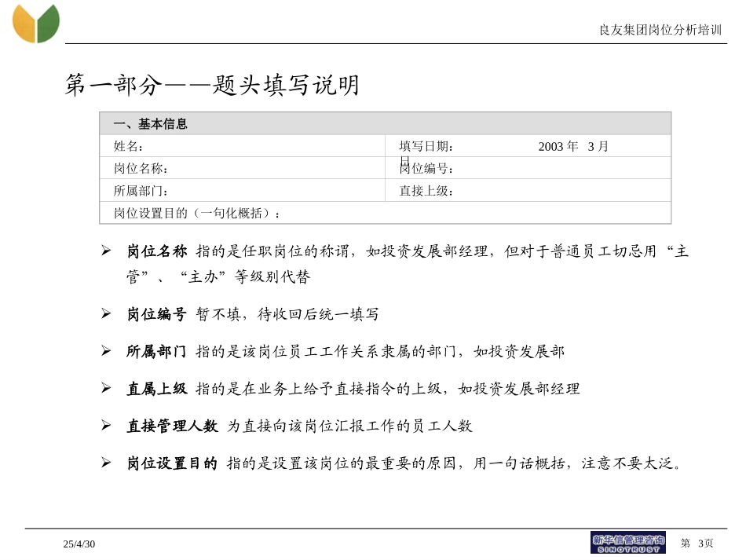Screen dimensions: 746x560
Task: Click the arrow bullet beside 岗位名称
Action: [x=106, y=251]
